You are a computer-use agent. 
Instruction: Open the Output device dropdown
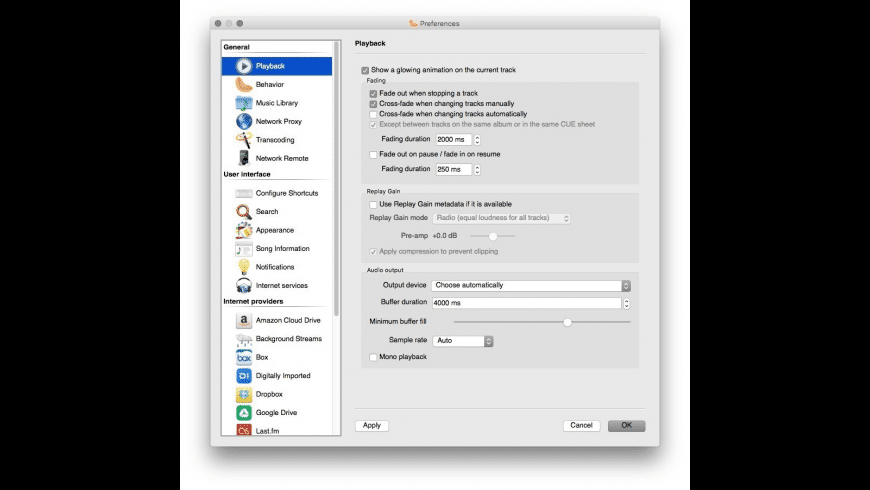click(x=531, y=285)
